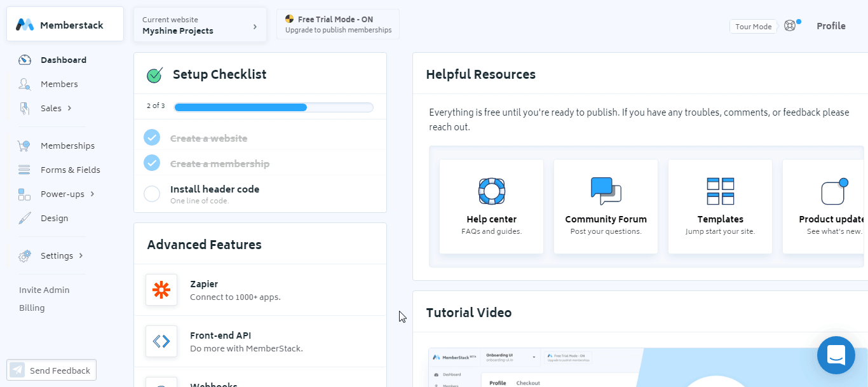Click the Tour Mode button

(x=754, y=26)
